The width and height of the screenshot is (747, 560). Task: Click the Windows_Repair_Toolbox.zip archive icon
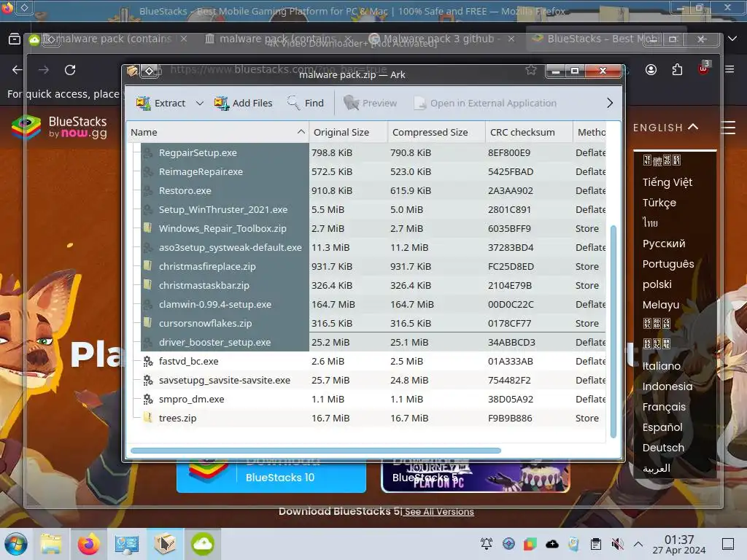click(148, 228)
